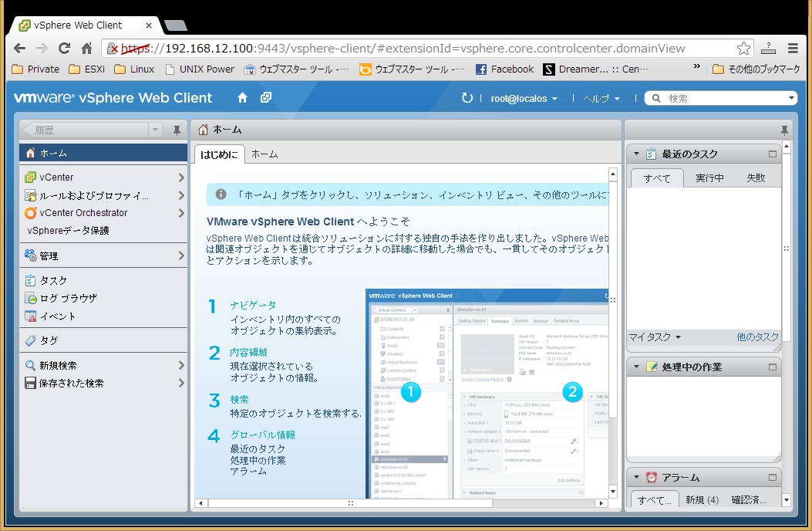Maximize the 処理中の作業 panel
The image size is (812, 531).
click(773, 367)
